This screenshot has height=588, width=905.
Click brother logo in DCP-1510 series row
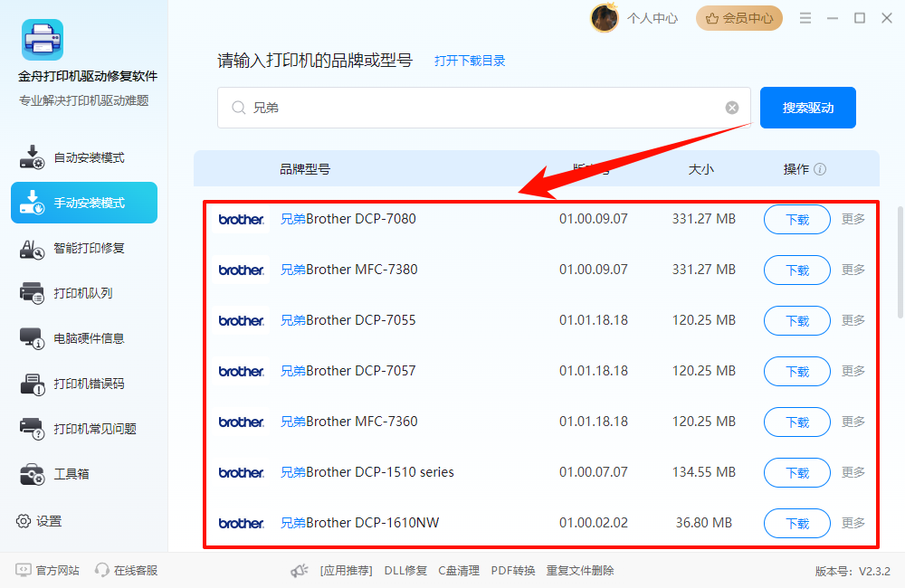[x=242, y=472]
